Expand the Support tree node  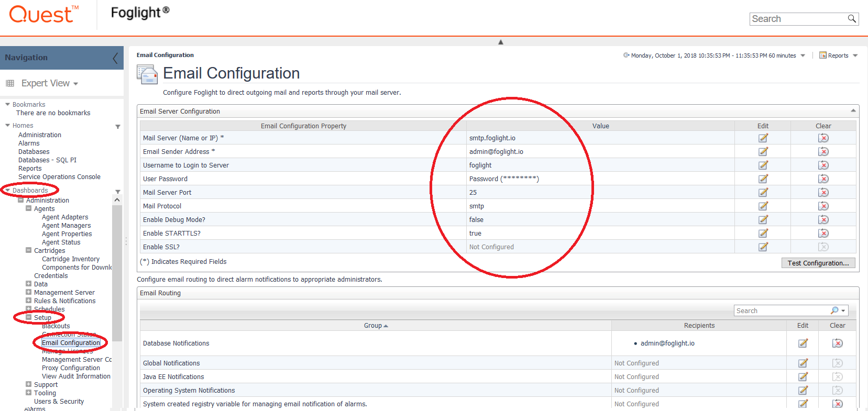(29, 384)
